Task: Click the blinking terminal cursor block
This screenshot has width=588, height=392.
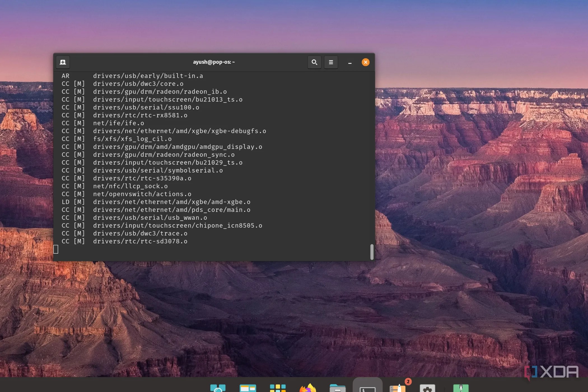Action: 56,249
